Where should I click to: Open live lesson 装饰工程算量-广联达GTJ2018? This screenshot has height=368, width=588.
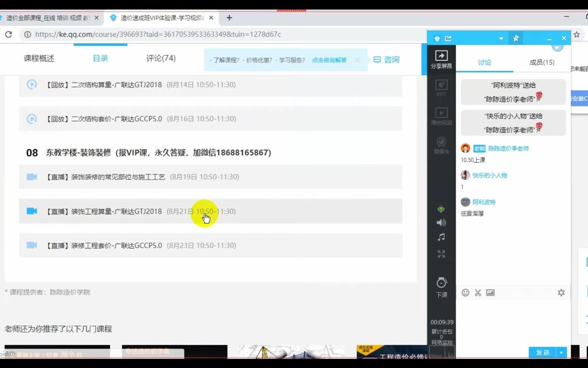(211, 211)
